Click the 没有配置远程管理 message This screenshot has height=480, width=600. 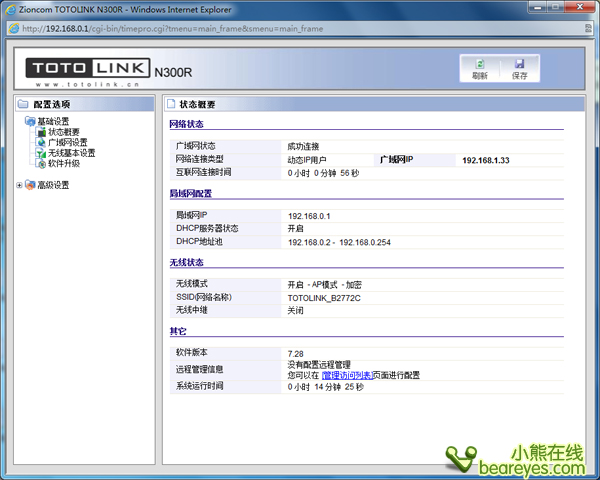click(x=319, y=365)
